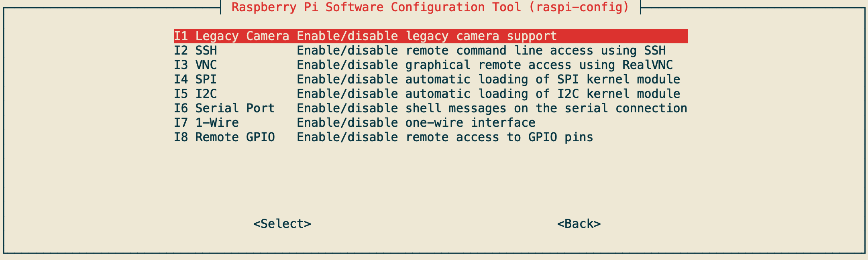This screenshot has width=868, height=260.
Task: Click the SPI kernel module loading description
Action: [489, 79]
